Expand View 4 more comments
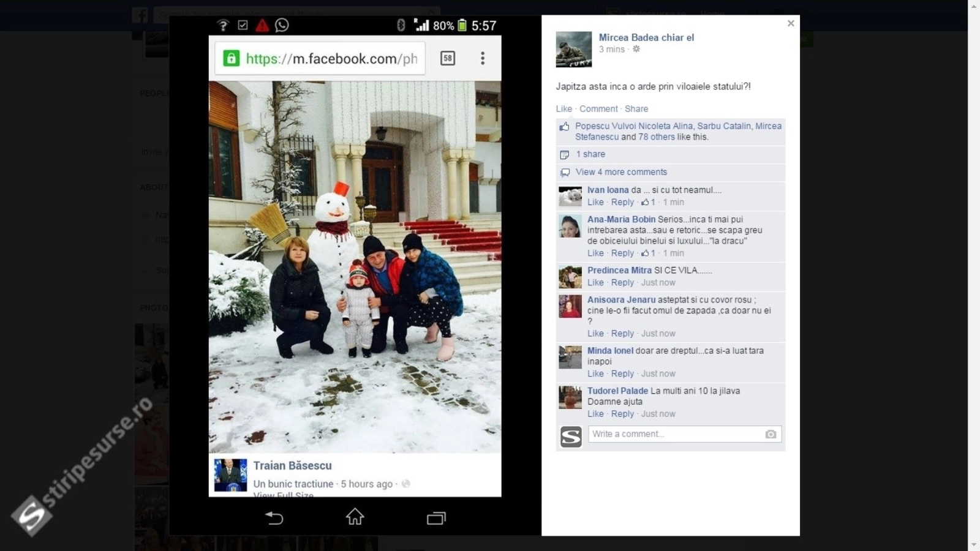The height and width of the screenshot is (551, 980). 620,172
